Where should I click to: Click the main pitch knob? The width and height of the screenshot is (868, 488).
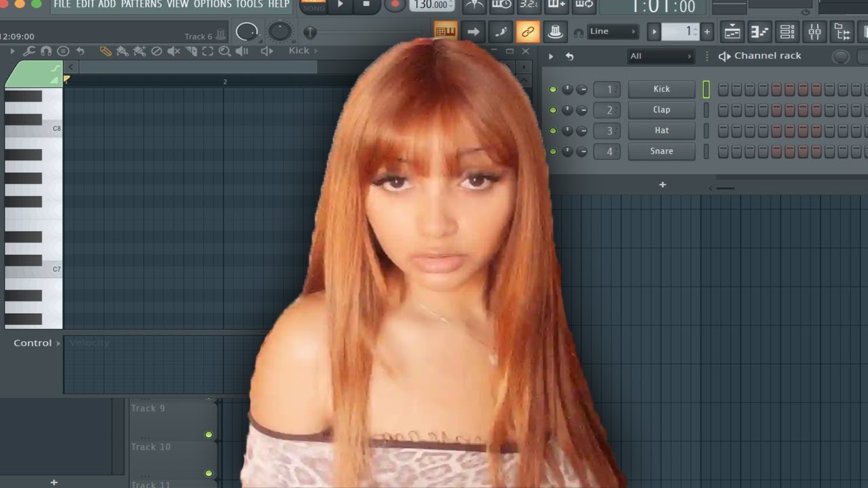click(x=280, y=31)
